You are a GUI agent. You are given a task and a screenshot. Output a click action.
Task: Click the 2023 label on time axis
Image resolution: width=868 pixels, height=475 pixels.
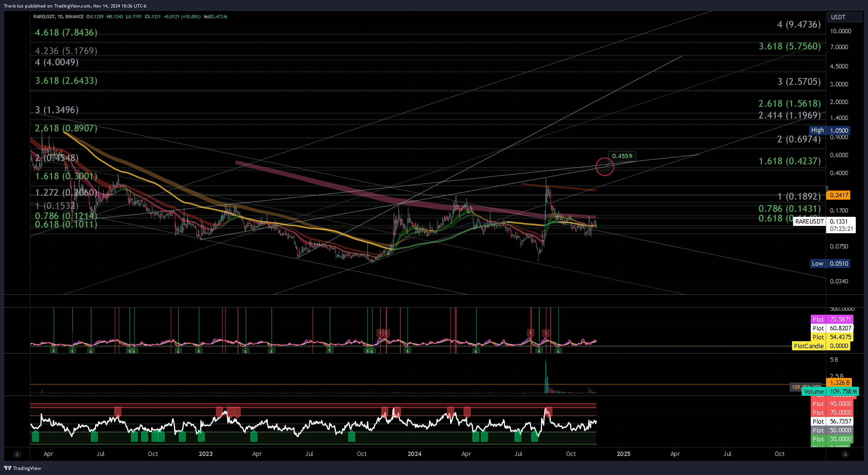(x=206, y=454)
